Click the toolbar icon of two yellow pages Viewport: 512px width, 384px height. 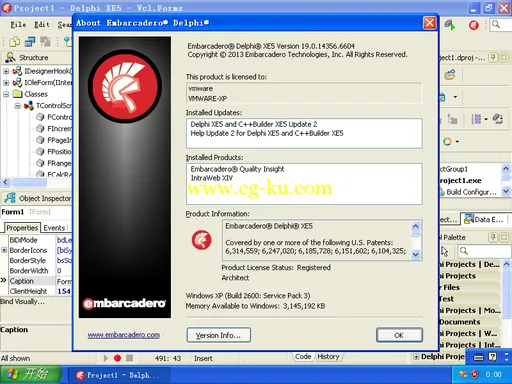tap(14, 42)
